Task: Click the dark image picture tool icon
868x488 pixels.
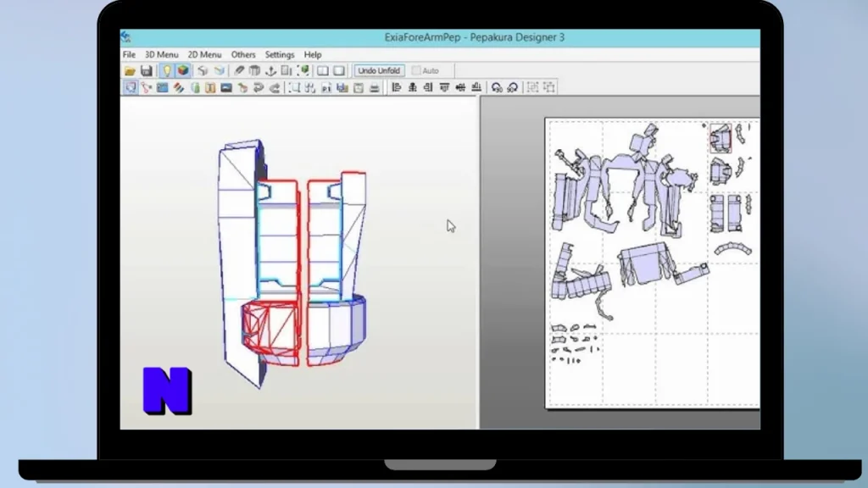Action: [x=226, y=87]
